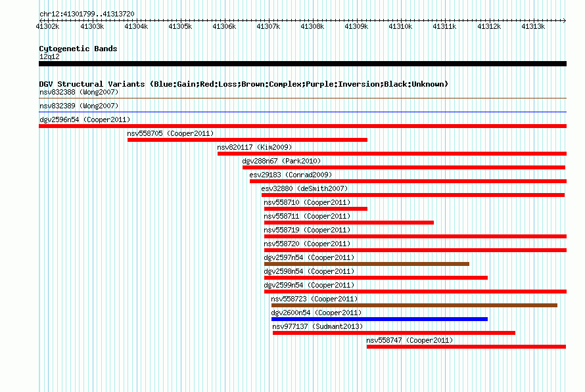The width and height of the screenshot is (585, 392).
Task: Click the 41302k ruler tick label
Action: (48, 26)
